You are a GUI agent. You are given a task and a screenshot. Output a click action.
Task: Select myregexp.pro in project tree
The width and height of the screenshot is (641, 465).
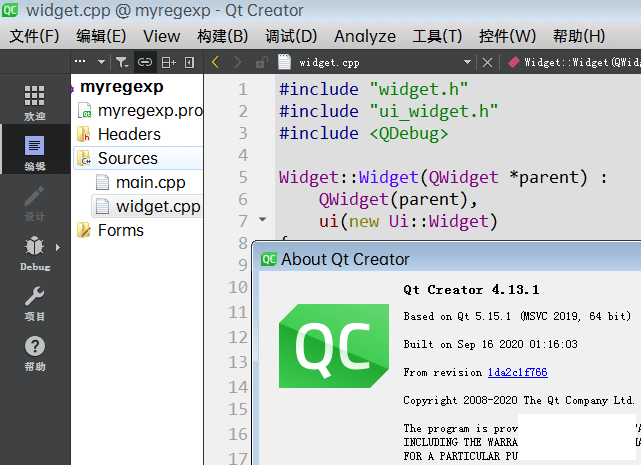(150, 110)
